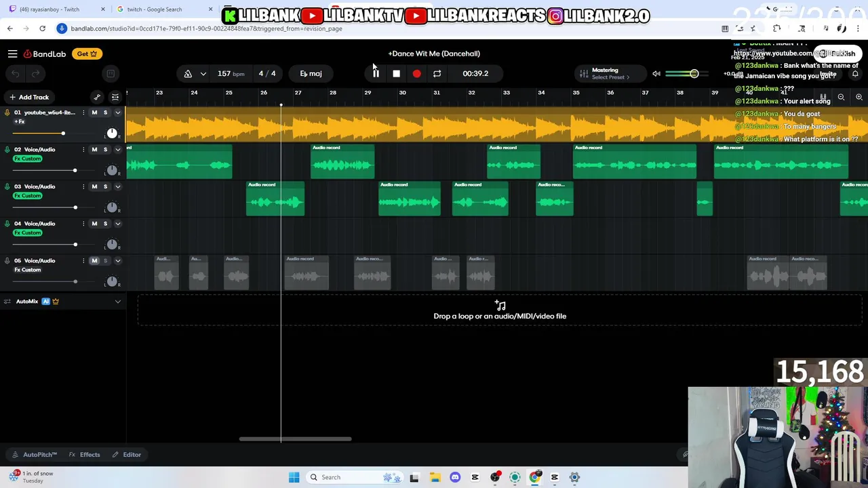Screen dimensions: 868x488
Task: Mute track 01 youtube
Action: 94,113
